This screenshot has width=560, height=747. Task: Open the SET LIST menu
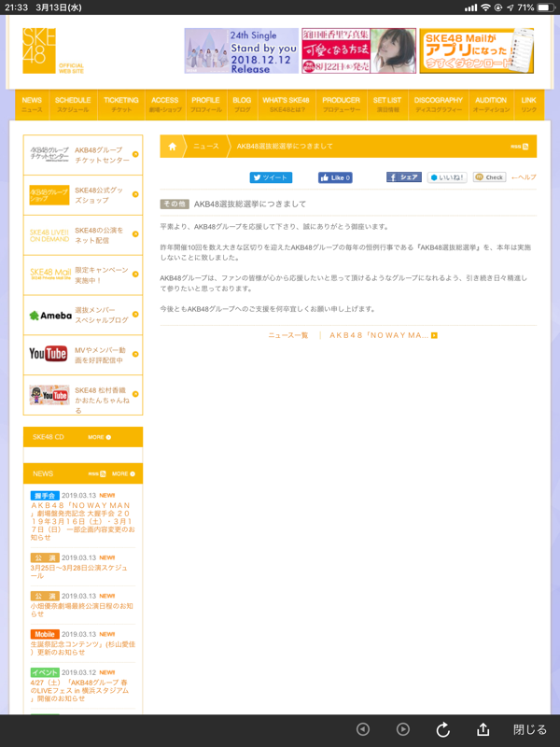[387, 105]
